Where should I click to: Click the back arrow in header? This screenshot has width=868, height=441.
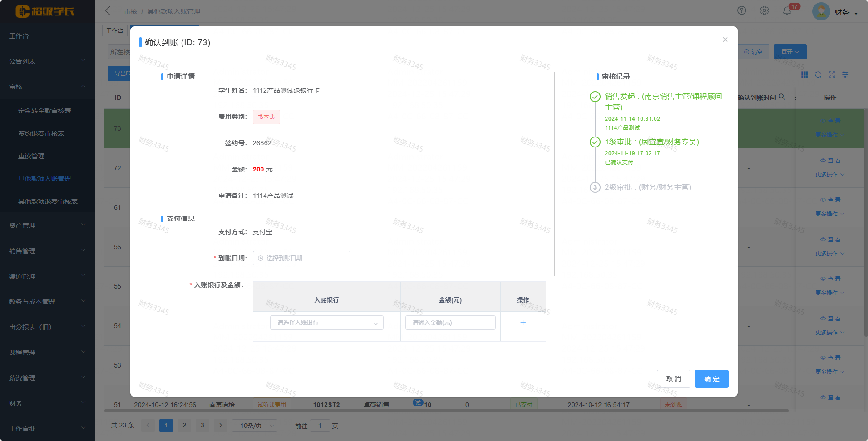click(108, 11)
